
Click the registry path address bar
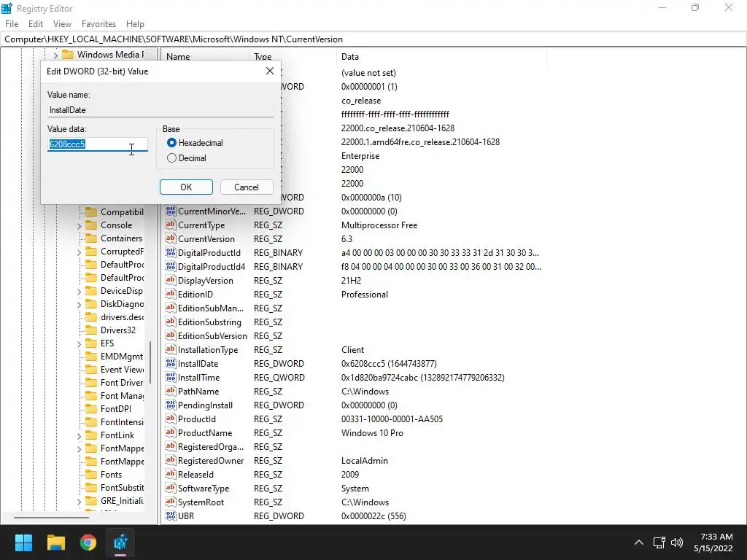coord(373,39)
